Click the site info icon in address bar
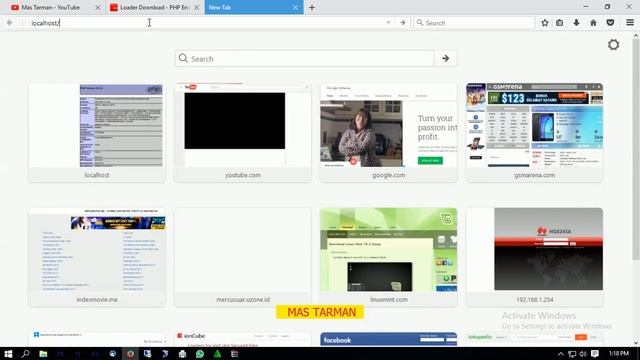 coord(22,23)
